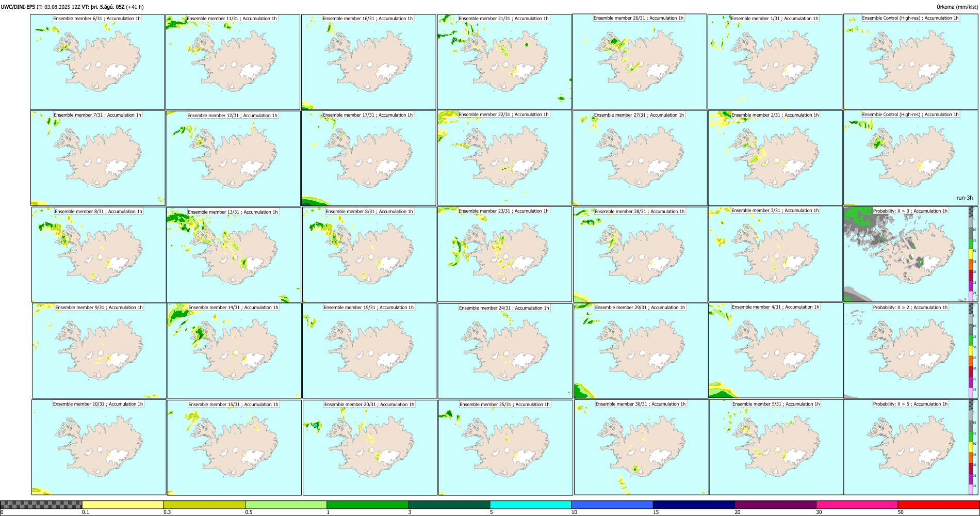Open the Ensemble member 22/31 map panel

[x=504, y=158]
